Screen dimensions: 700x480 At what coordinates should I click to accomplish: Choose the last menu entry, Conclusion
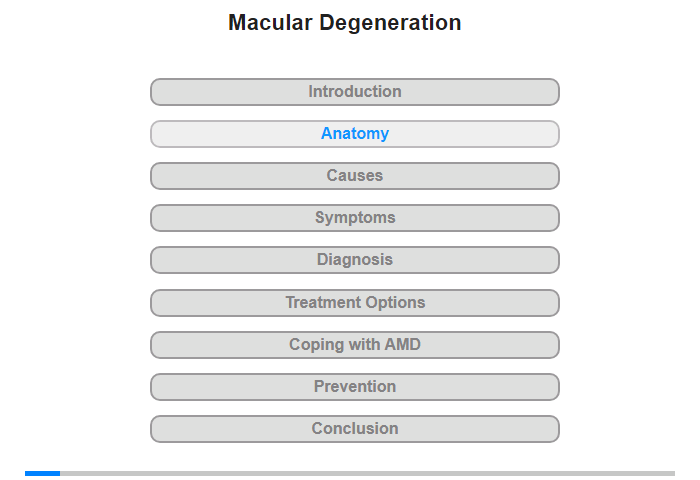point(354,429)
